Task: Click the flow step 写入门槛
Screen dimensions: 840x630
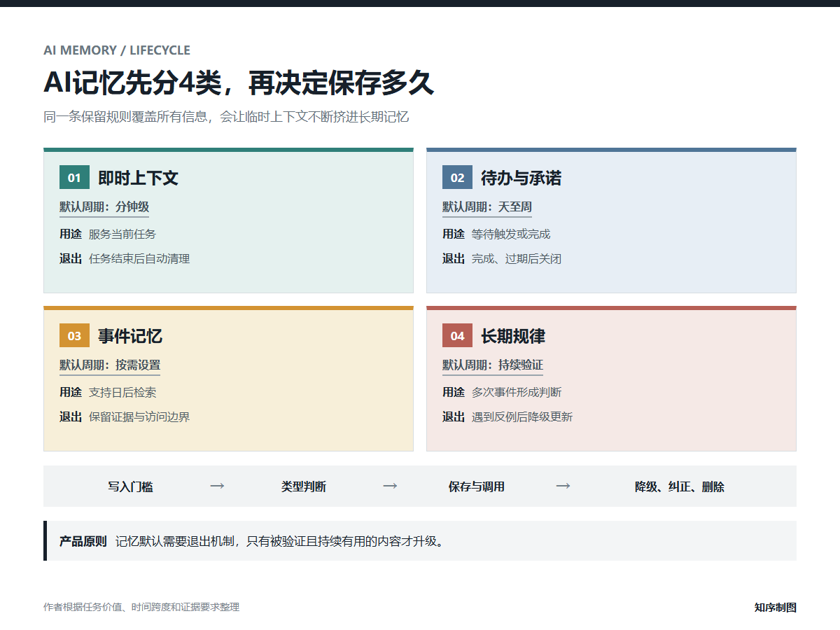Action: [x=130, y=486]
